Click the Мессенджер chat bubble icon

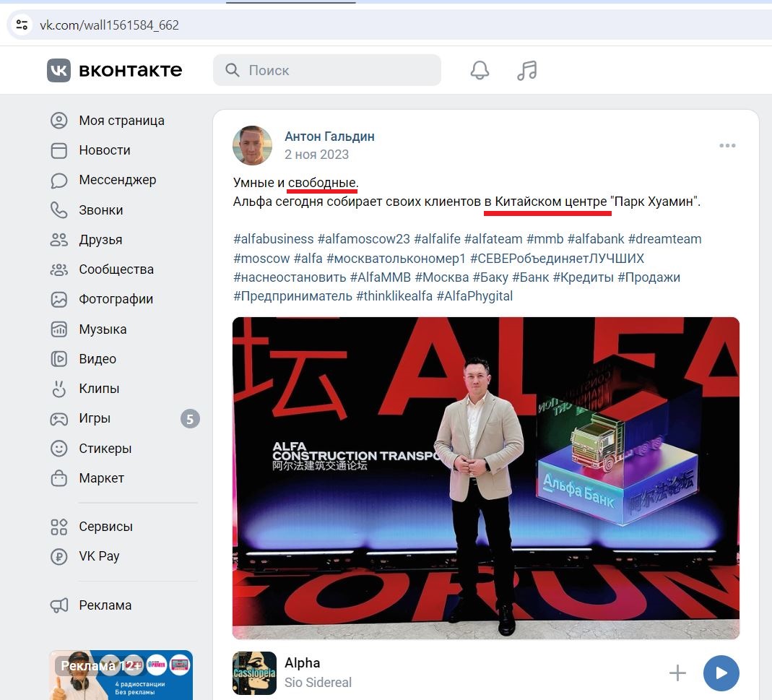pyautogui.click(x=59, y=181)
